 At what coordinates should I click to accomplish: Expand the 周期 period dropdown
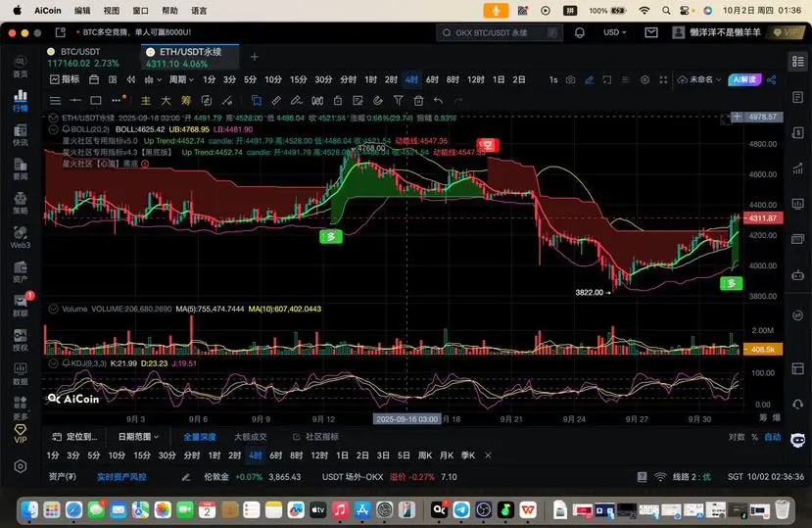[x=181, y=79]
